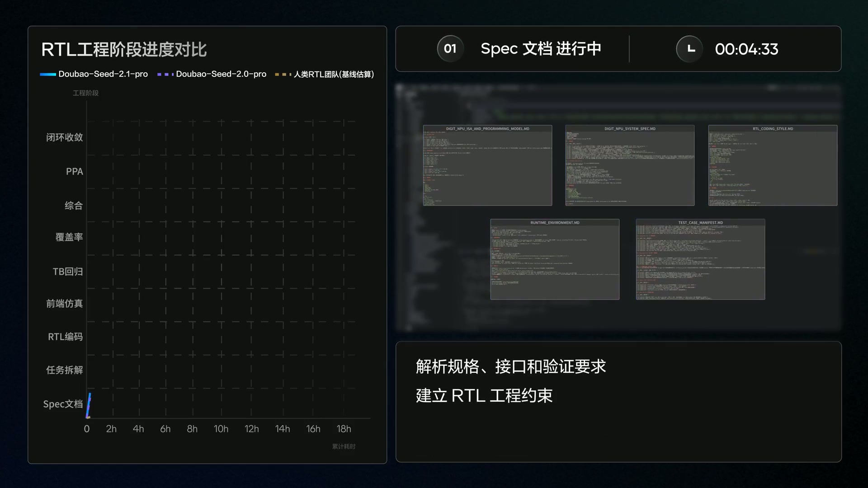
Task: Click the 00:04:33 elapsed timer text
Action: pos(746,49)
